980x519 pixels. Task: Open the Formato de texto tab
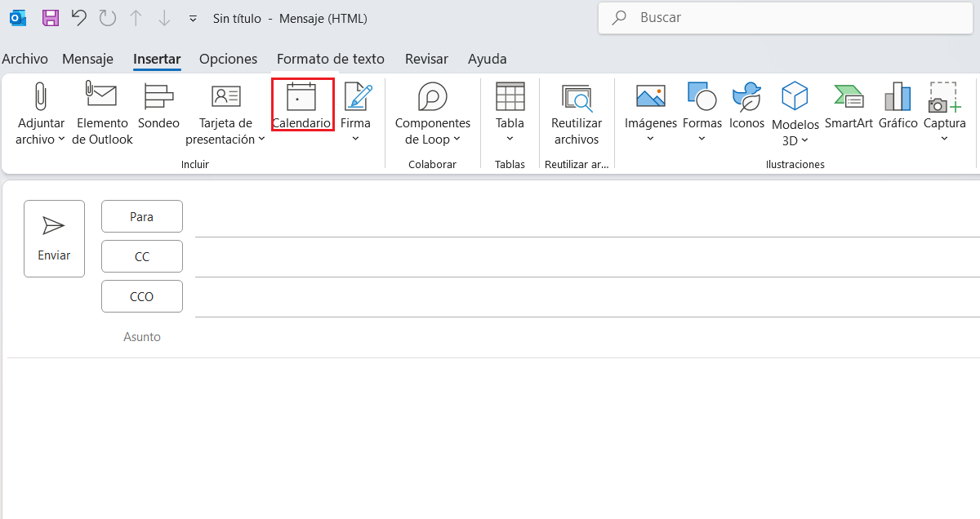(330, 59)
